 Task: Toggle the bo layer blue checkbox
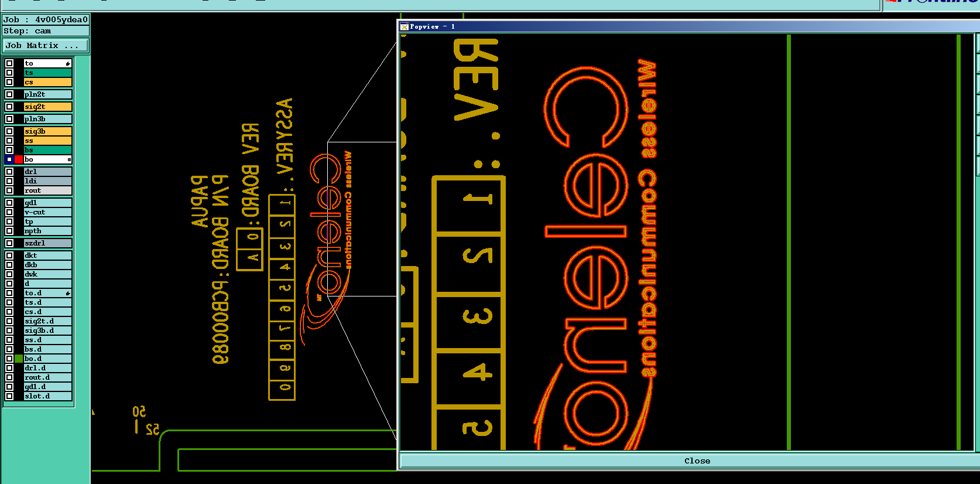tap(9, 159)
